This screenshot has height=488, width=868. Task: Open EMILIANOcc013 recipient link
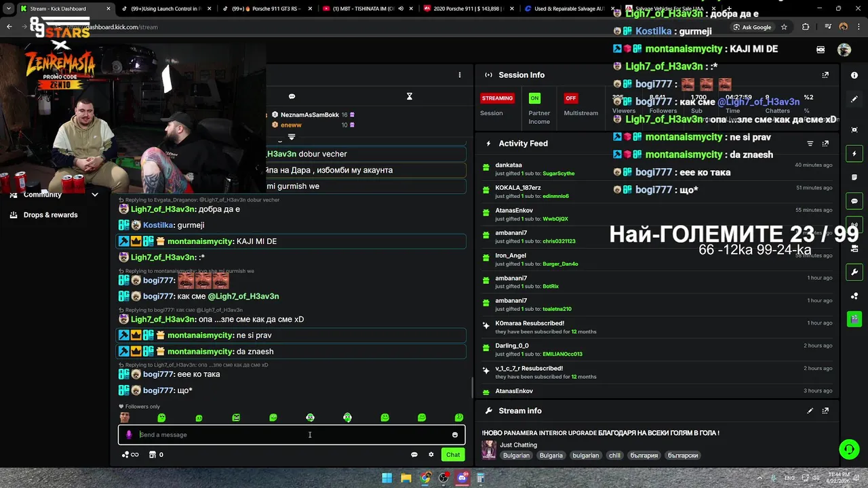(x=562, y=354)
